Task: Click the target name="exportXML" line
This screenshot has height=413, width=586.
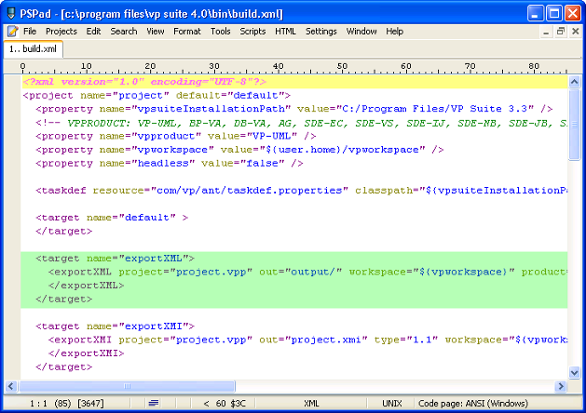Action: [115, 259]
